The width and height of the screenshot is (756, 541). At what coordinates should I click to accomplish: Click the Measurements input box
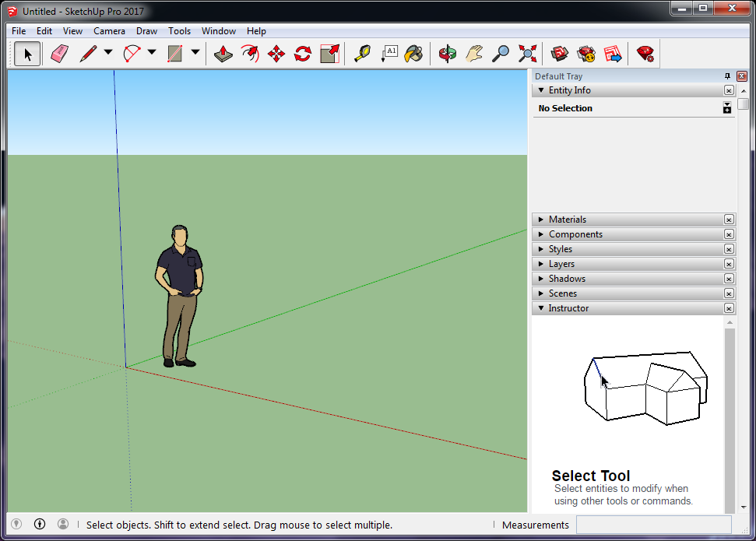click(x=654, y=525)
